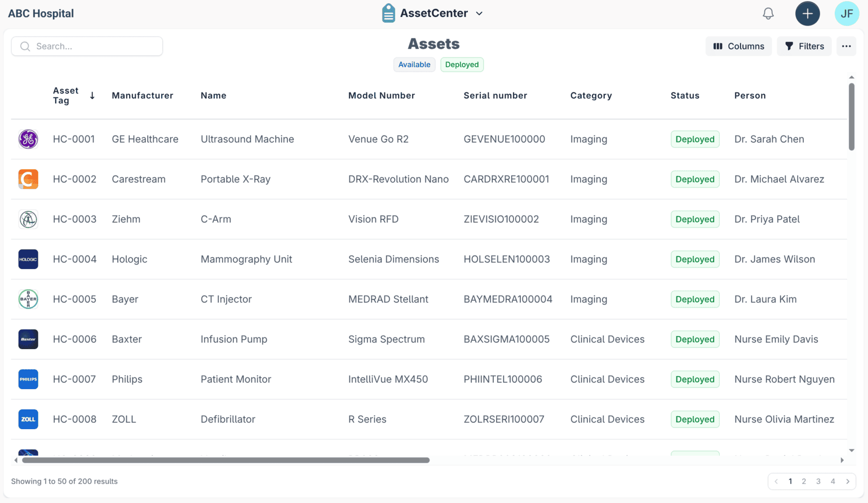Sort by the Status column header
Viewport: 868px width, 503px height.
685,95
